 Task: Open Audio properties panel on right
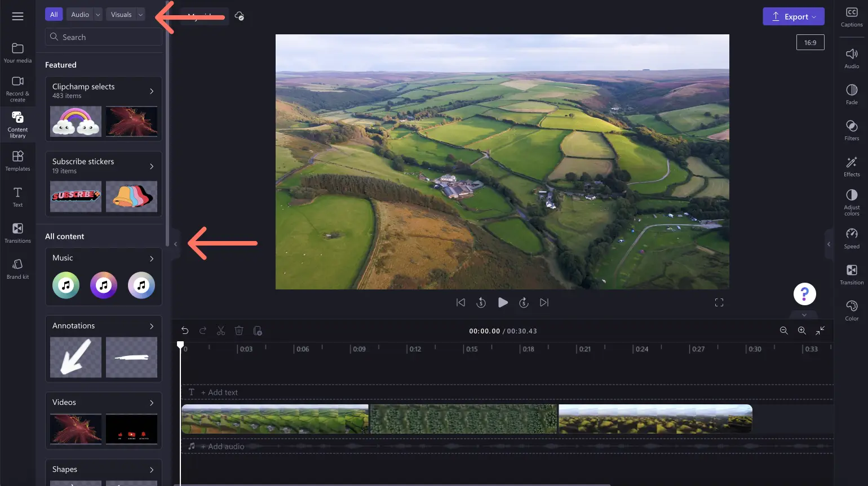(852, 58)
